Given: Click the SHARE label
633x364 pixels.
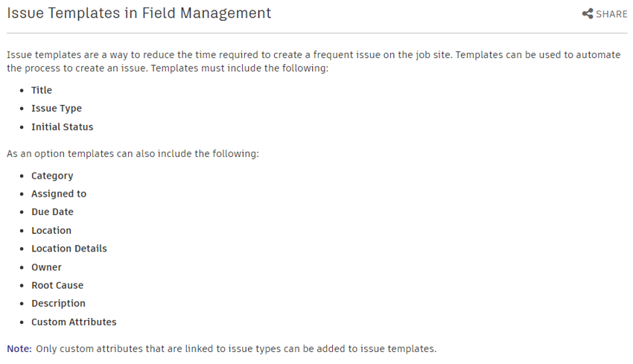Looking at the screenshot, I should [611, 14].
